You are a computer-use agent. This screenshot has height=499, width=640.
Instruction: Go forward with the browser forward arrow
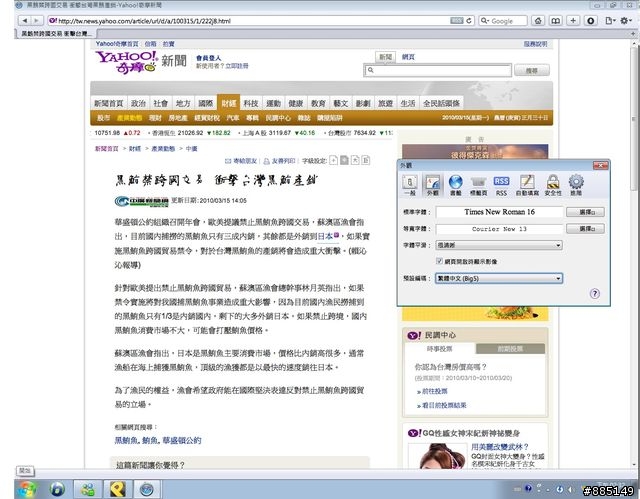36,20
